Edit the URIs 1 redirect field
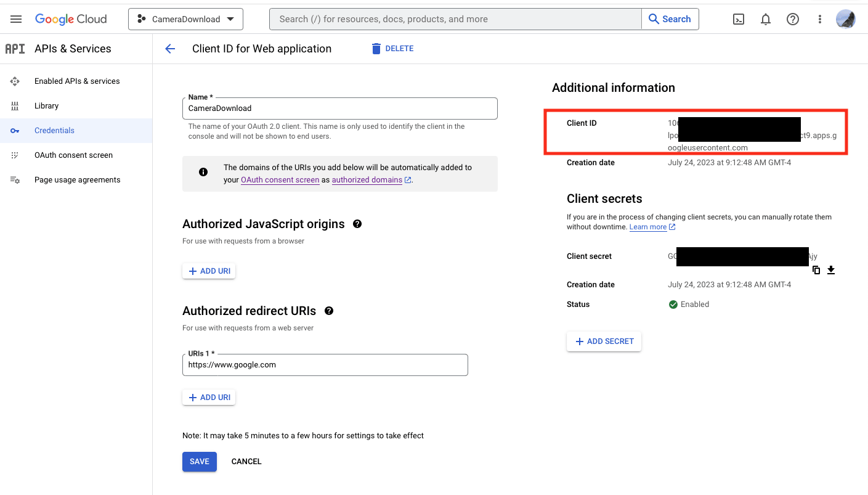This screenshot has height=495, width=868. (x=325, y=364)
